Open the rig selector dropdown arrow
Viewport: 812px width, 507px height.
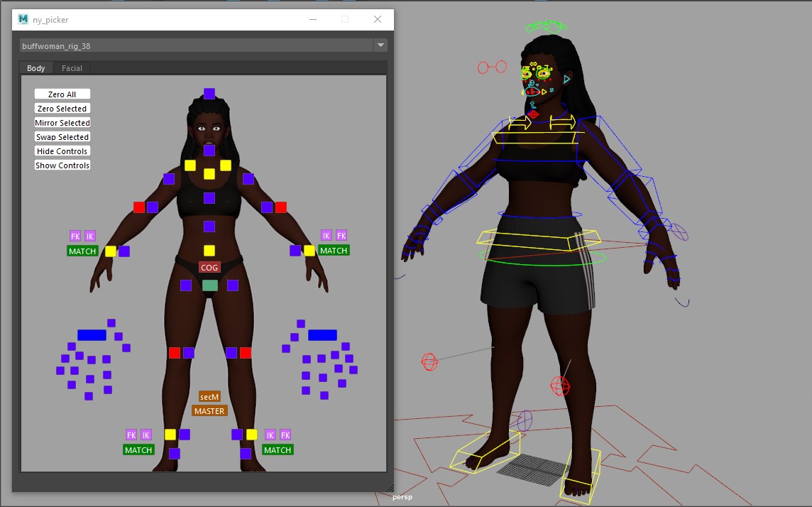click(x=380, y=45)
